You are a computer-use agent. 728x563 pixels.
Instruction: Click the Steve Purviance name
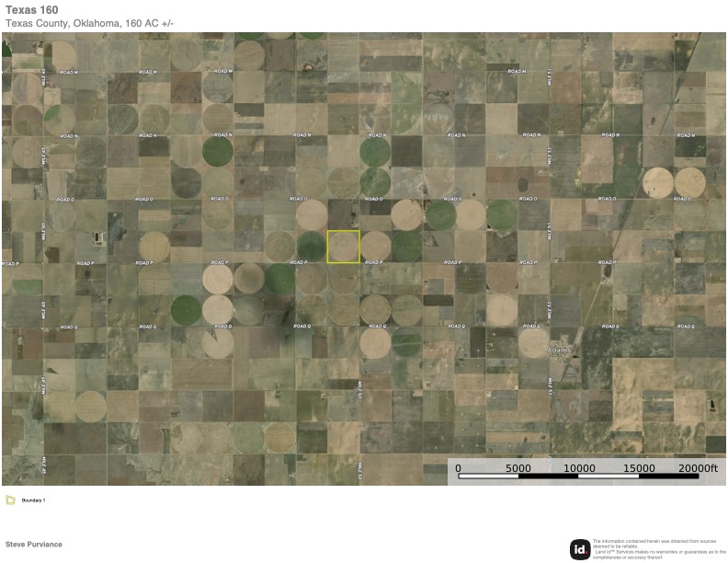[x=34, y=545]
